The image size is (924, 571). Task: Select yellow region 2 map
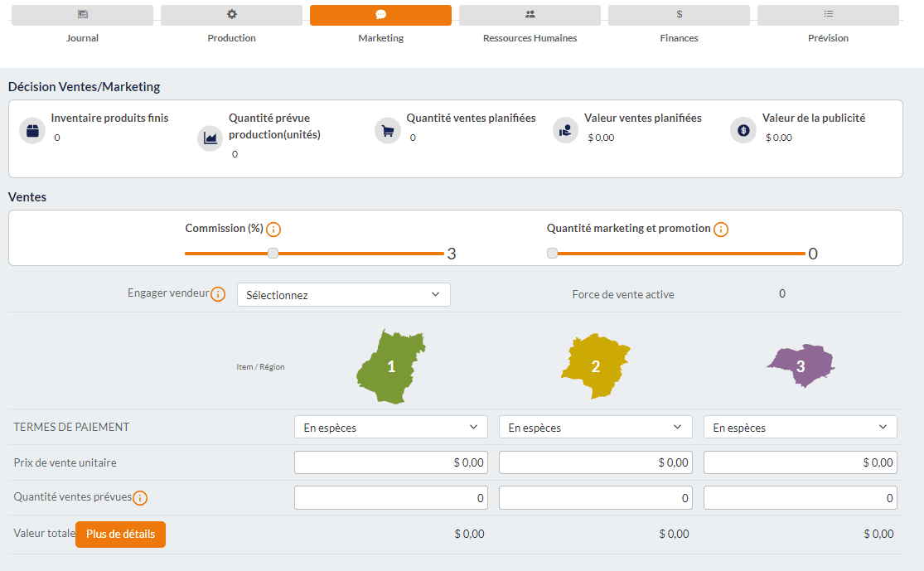(x=595, y=366)
